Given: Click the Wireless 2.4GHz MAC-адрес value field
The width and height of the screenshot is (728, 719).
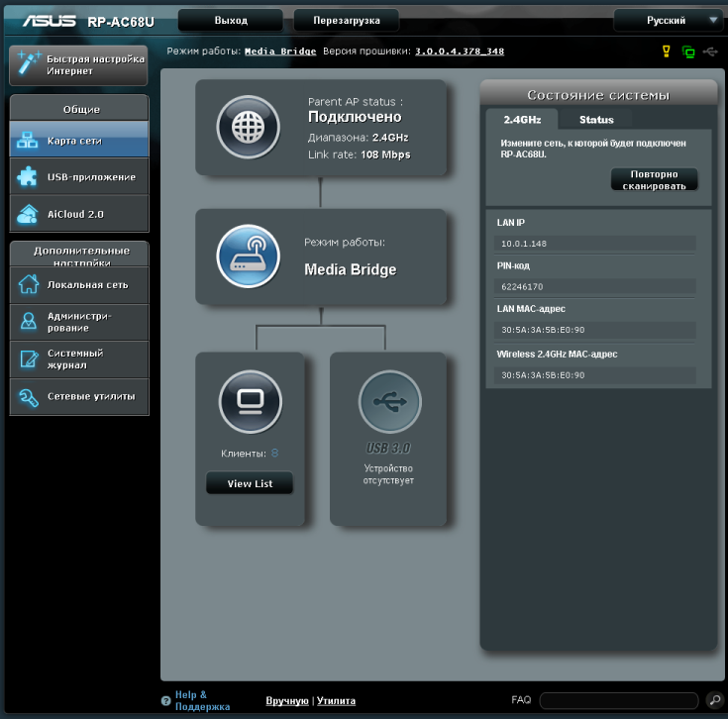Looking at the screenshot, I should [595, 375].
